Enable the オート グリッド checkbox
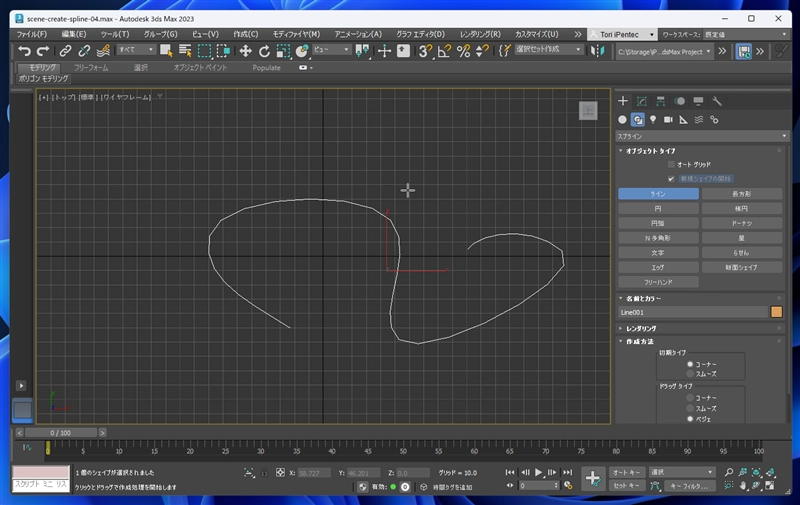The width and height of the screenshot is (800, 505). click(x=671, y=164)
